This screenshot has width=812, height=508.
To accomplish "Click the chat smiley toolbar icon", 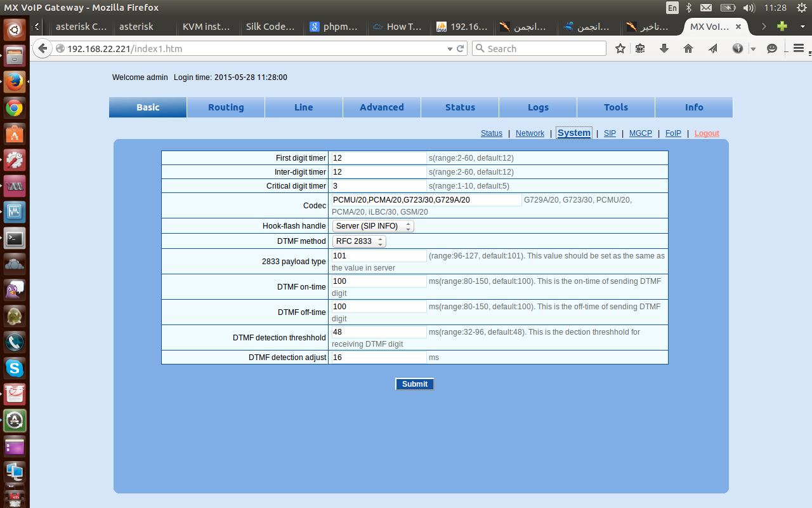I will tap(772, 48).
